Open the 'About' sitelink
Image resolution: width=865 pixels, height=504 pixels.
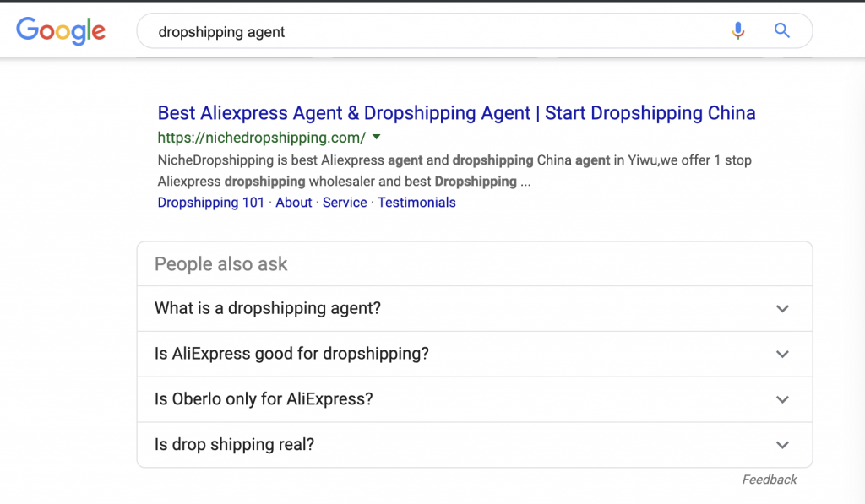point(294,203)
